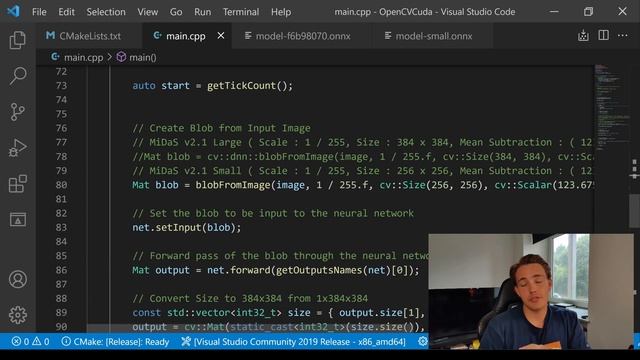The height and width of the screenshot is (360, 640).
Task: Open the File menu
Action: (39, 12)
